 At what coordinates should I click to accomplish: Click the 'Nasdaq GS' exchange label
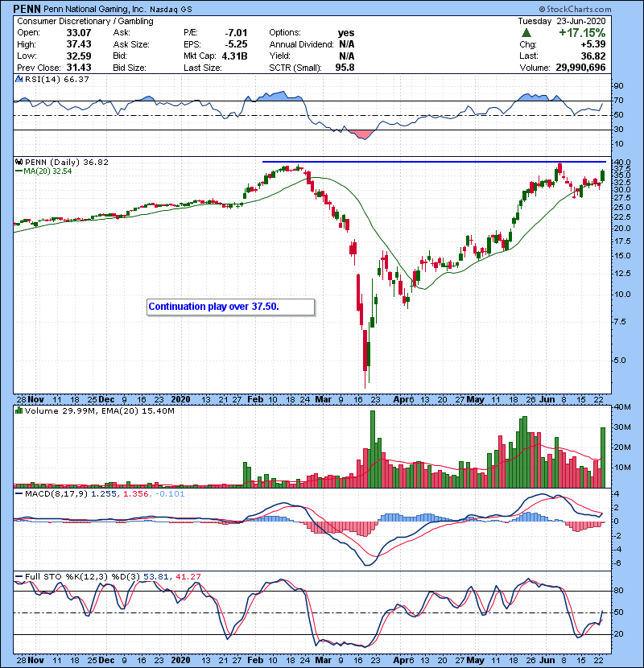(171, 9)
